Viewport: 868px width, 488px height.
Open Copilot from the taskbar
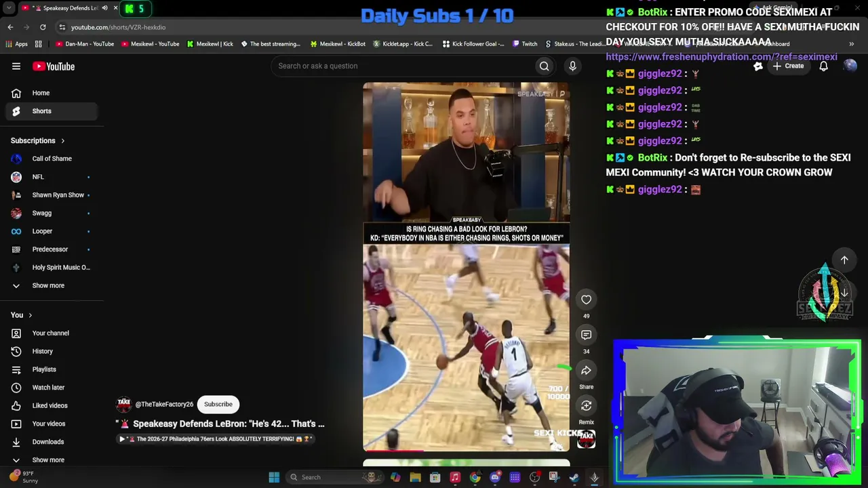(395, 477)
